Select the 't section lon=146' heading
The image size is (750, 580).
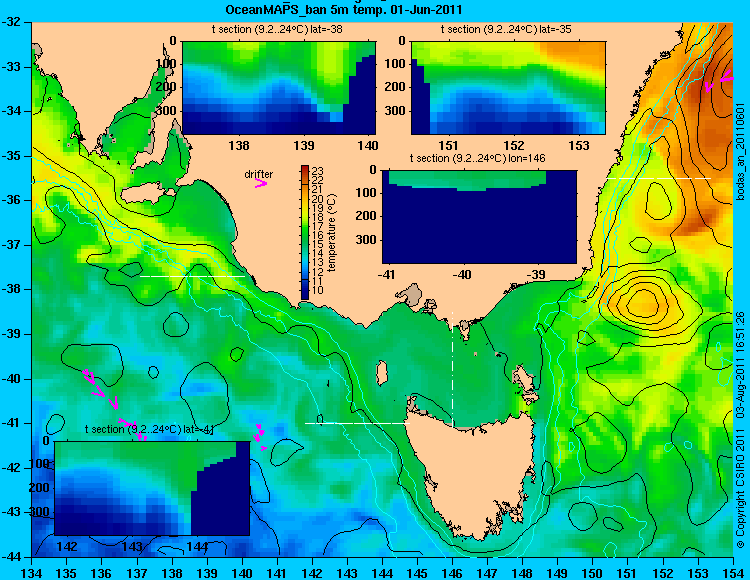point(477,158)
